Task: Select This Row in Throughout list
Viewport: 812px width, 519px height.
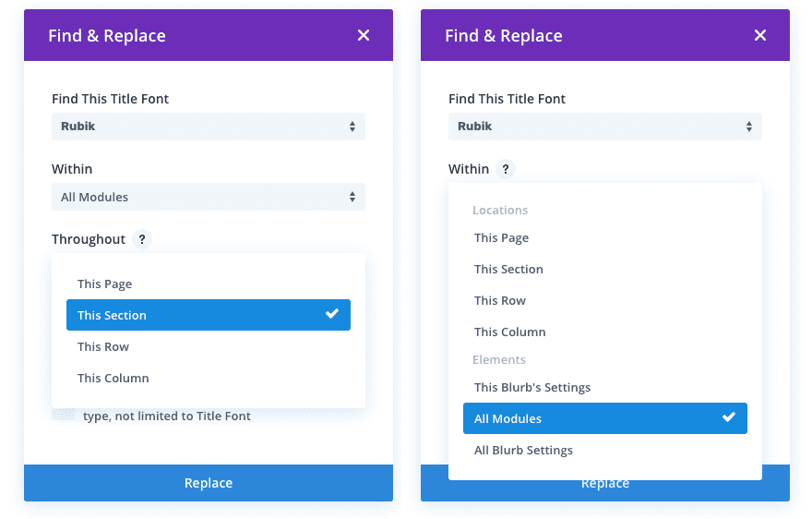Action: pos(103,346)
